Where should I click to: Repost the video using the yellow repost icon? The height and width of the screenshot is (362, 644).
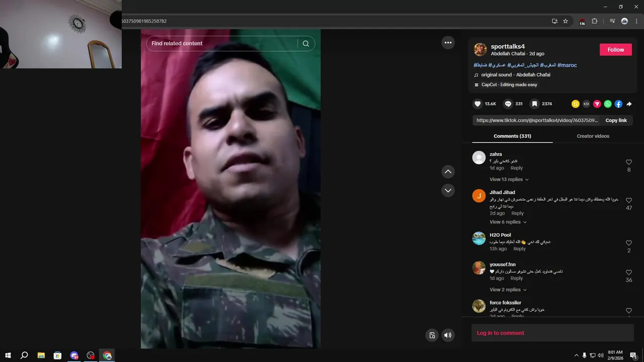(x=576, y=104)
